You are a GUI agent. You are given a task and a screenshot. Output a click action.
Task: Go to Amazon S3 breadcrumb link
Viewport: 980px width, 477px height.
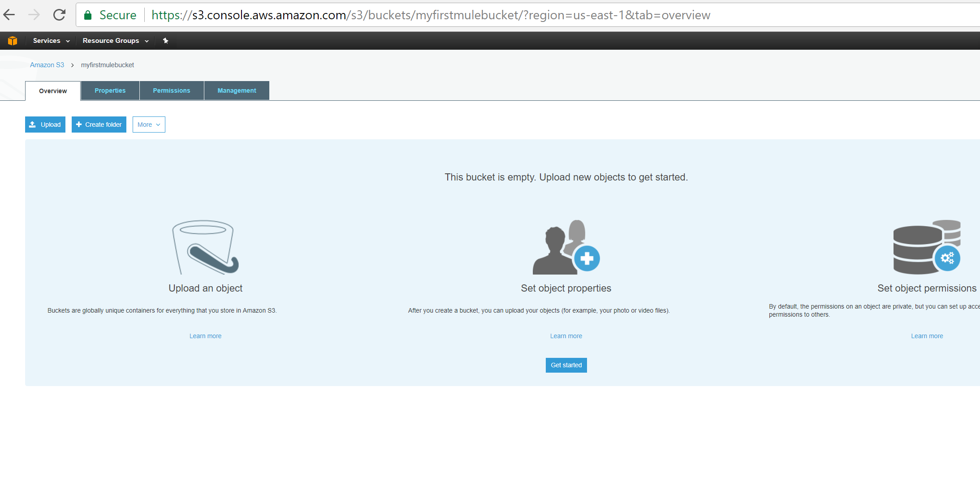[x=47, y=65]
